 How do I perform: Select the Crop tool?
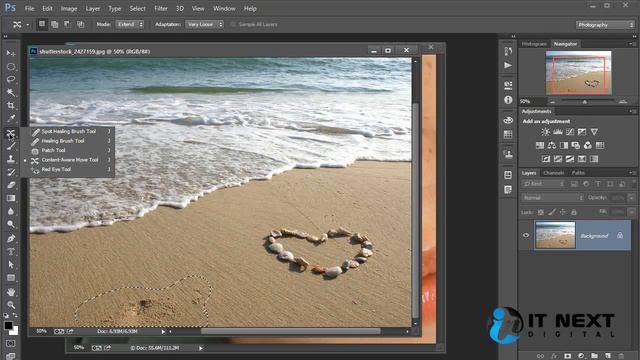click(11, 106)
